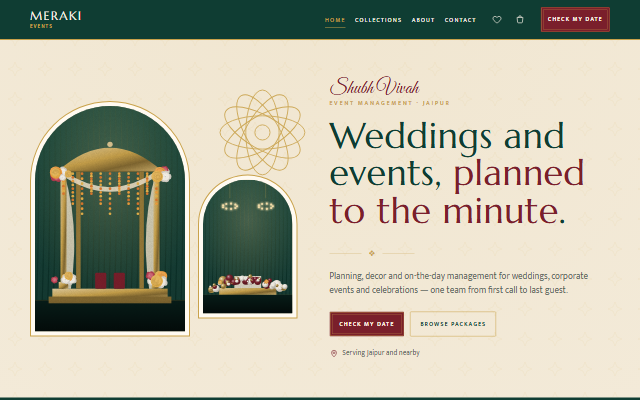The image size is (640, 400).
Task: Click the Check My Date hero button
Action: tap(367, 324)
